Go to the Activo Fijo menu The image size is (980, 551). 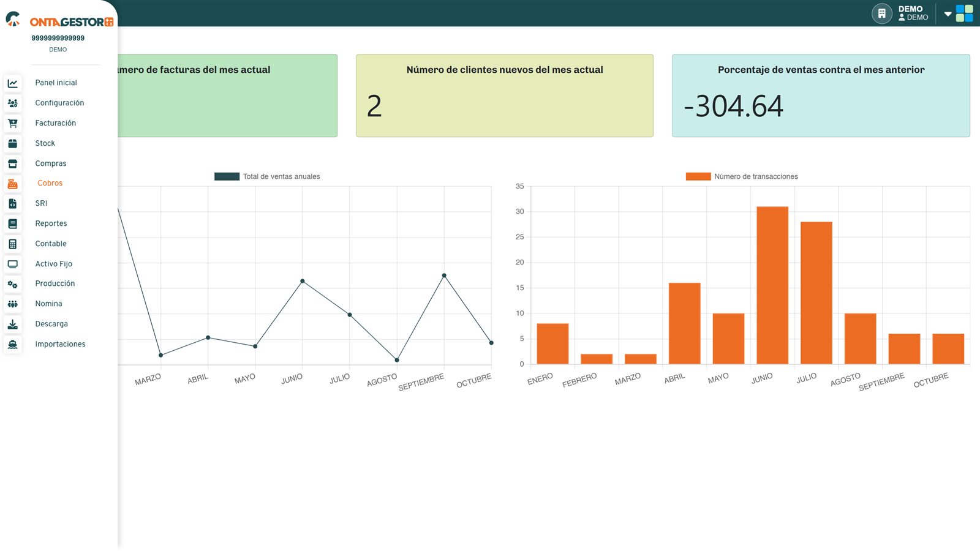pos(54,264)
